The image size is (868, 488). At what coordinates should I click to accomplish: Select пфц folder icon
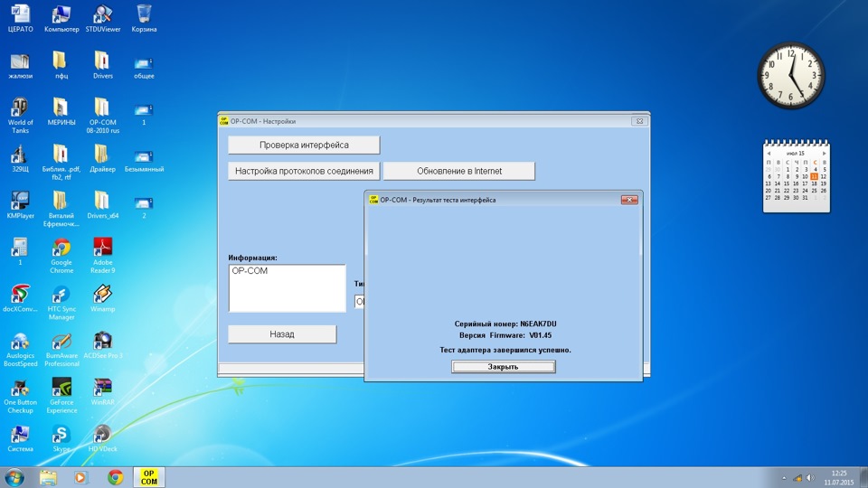pyautogui.click(x=61, y=65)
